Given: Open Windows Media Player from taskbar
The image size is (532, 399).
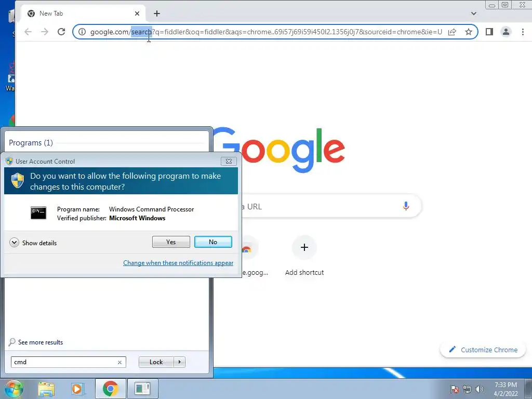Looking at the screenshot, I should [x=77, y=389].
